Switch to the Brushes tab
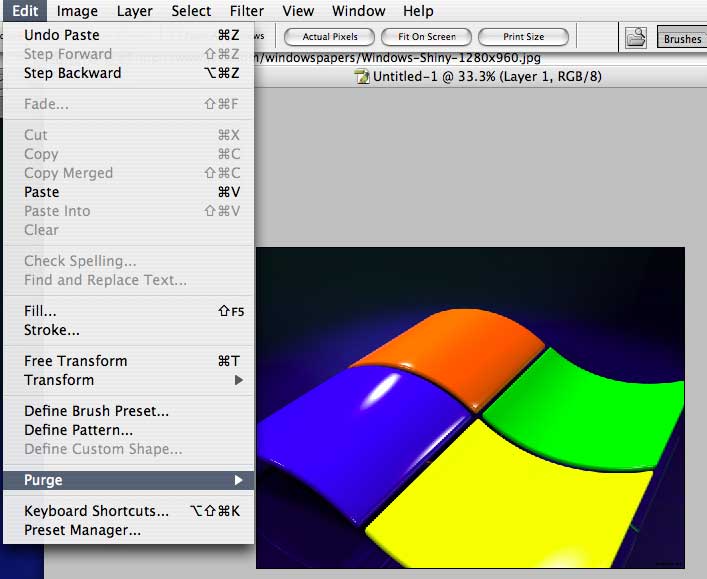This screenshot has height=579, width=707. tap(682, 38)
